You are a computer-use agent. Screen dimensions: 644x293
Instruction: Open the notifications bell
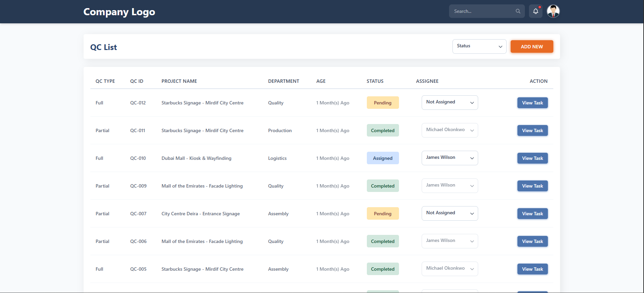(536, 11)
